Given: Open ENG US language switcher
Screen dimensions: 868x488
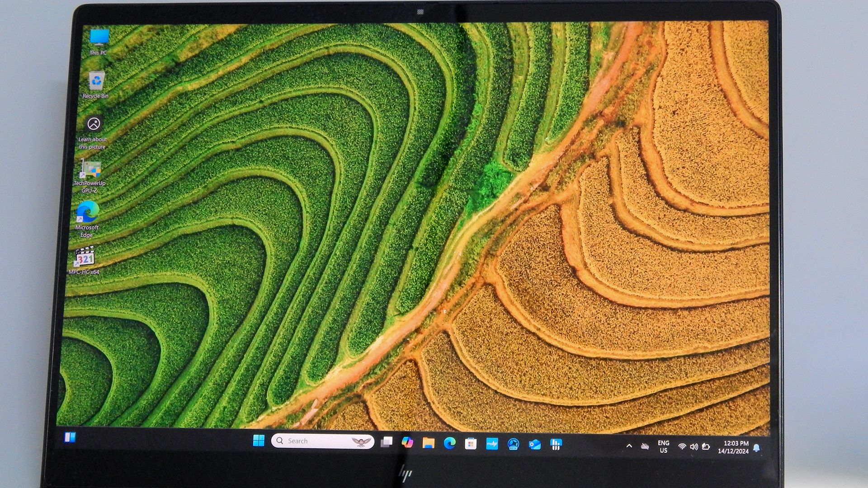Looking at the screenshot, I should [663, 447].
